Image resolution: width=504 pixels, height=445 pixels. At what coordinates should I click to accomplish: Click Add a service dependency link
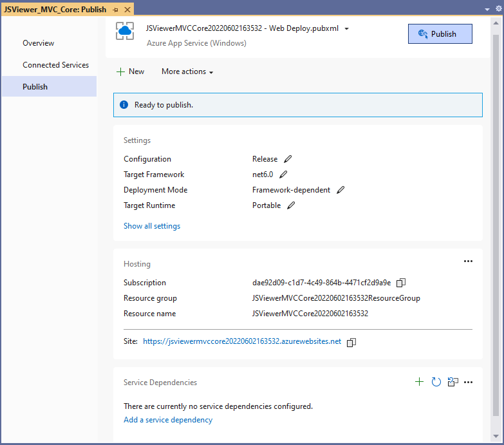point(168,420)
